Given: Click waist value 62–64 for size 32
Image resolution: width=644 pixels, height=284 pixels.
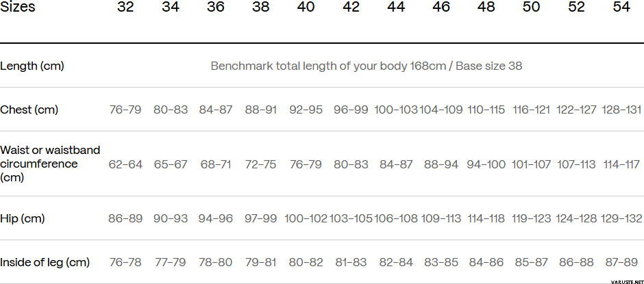Looking at the screenshot, I should tap(125, 165).
